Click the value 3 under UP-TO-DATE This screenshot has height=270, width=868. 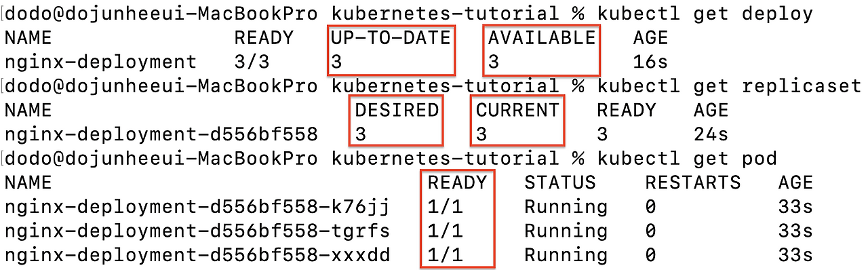337,62
